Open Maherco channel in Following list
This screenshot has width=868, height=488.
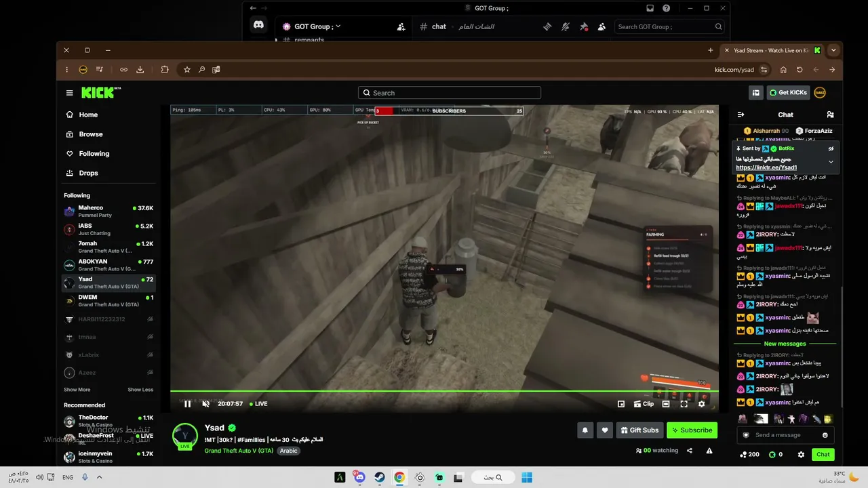pos(108,211)
